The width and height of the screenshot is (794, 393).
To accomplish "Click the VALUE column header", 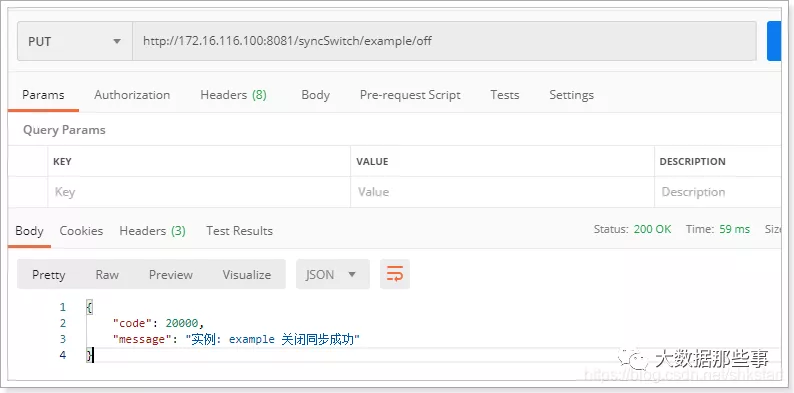I will pos(372,162).
